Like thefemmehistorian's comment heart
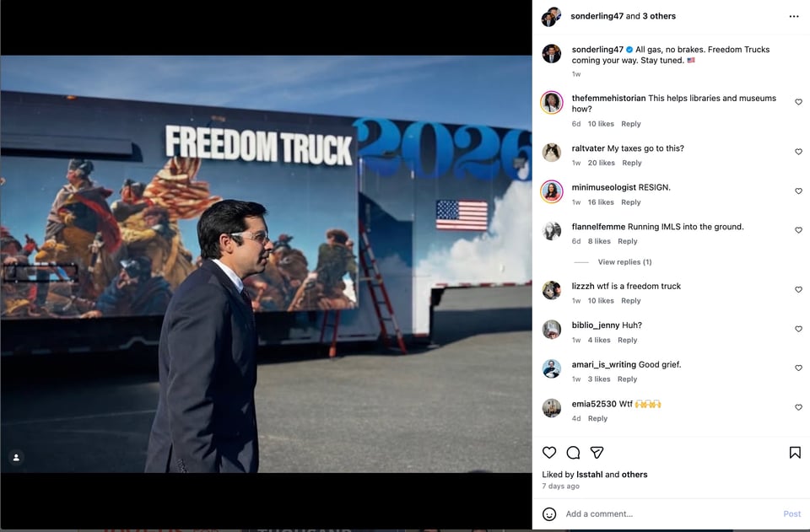Screen dimensions: 810x532 click(798, 101)
